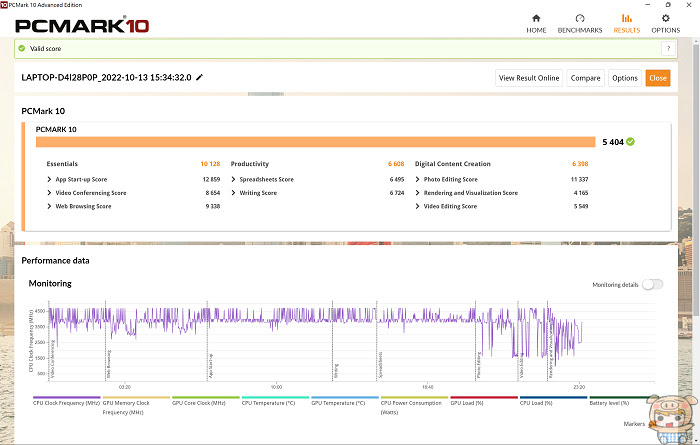This screenshot has width=700, height=445.
Task: Click the Digital Content Creation heading
Action: (453, 164)
